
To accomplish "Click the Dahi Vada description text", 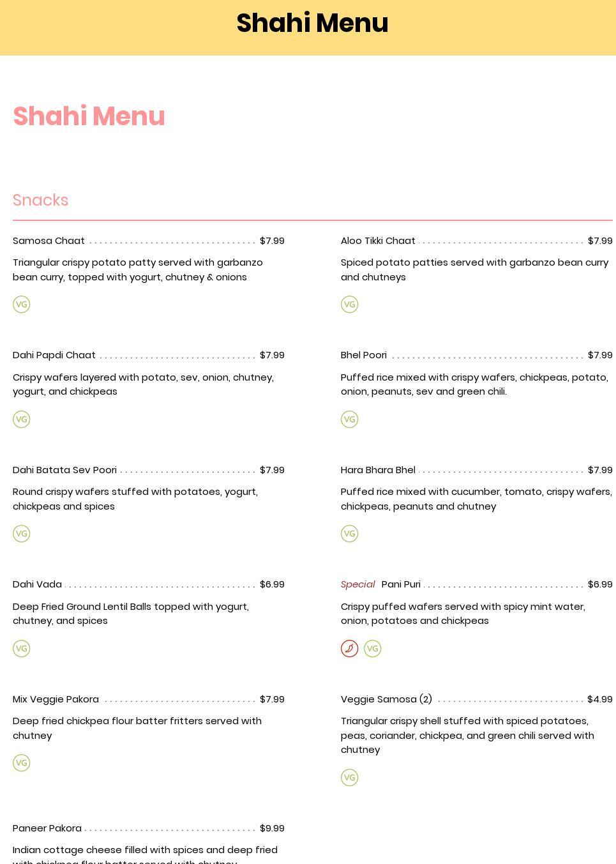I will tap(130, 614).
